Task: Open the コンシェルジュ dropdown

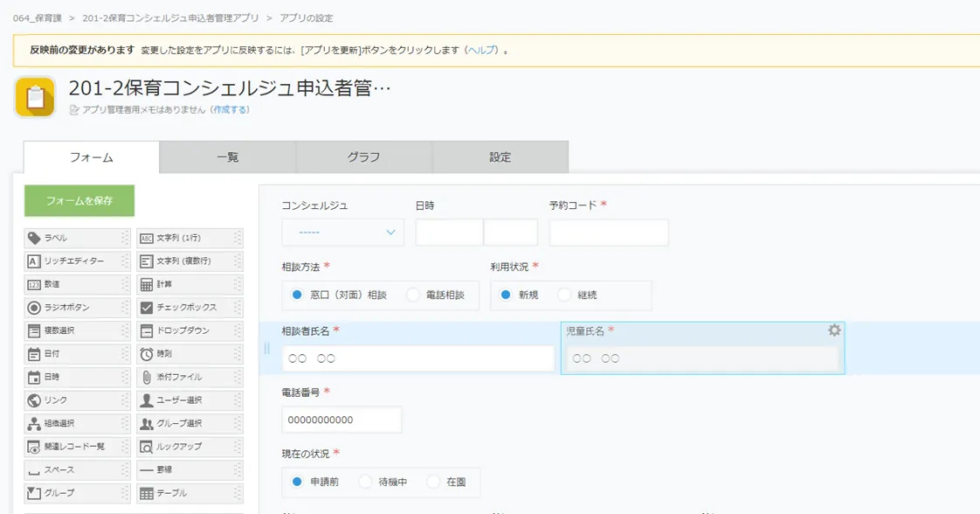Action: pyautogui.click(x=342, y=233)
